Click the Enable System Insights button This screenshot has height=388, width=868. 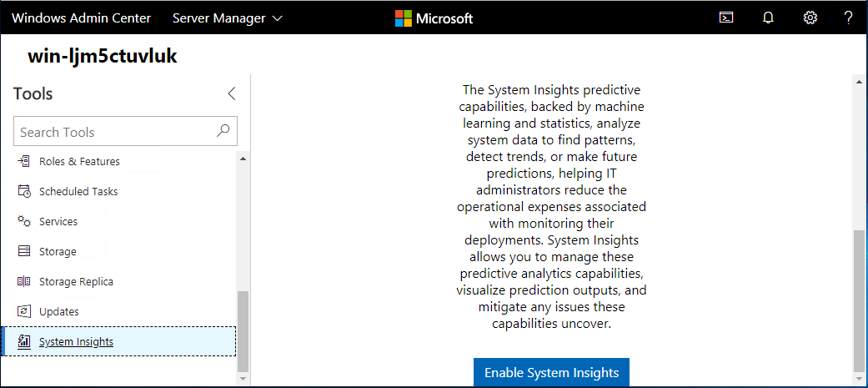pos(551,373)
